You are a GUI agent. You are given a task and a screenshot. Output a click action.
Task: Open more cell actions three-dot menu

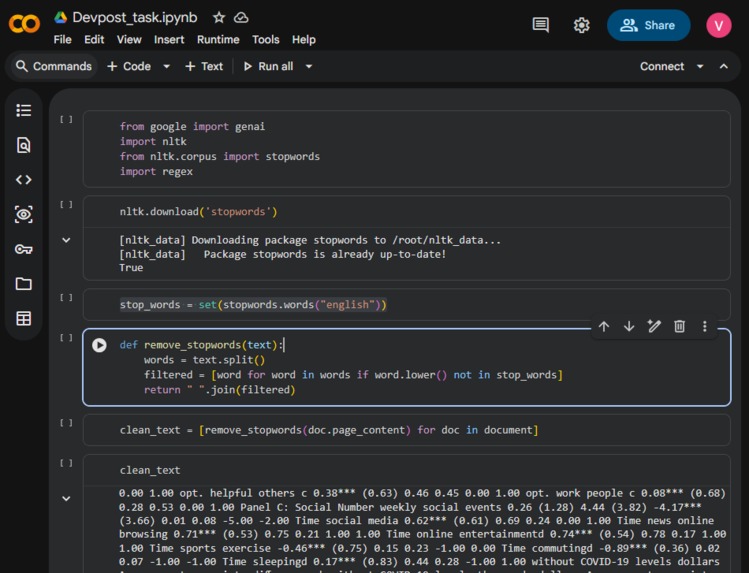click(x=705, y=326)
